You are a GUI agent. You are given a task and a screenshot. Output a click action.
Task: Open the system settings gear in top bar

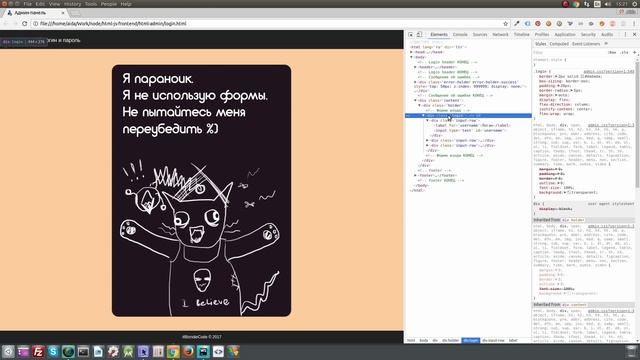[635, 4]
